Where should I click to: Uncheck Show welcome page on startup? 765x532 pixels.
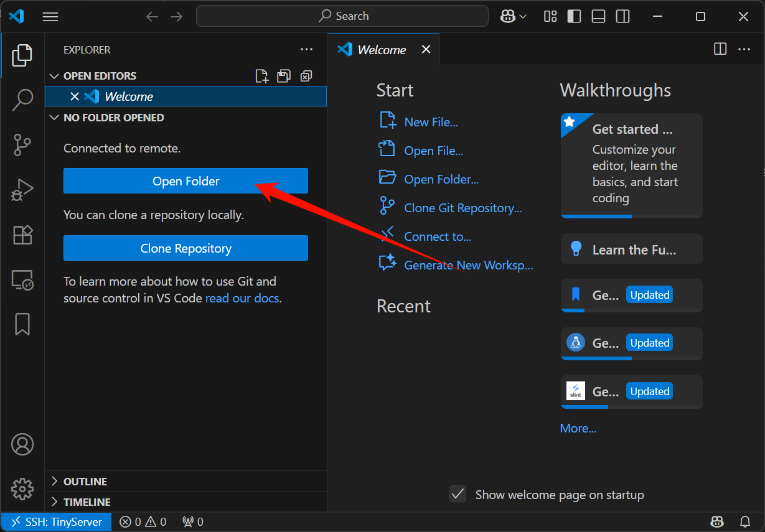click(458, 494)
